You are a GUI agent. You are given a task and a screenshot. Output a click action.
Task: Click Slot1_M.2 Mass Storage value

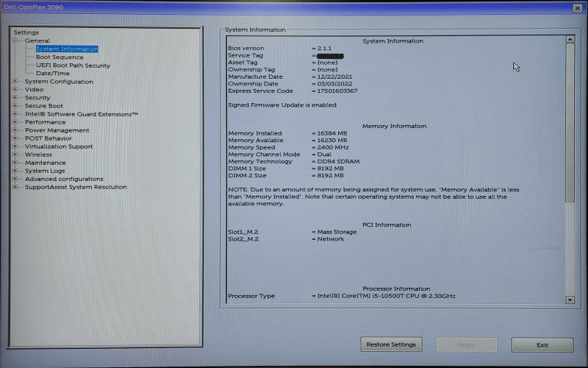click(337, 232)
